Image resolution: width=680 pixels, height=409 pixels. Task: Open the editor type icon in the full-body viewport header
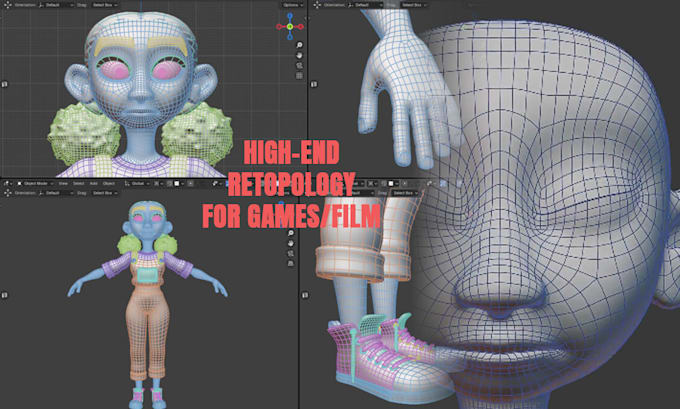(x=7, y=183)
